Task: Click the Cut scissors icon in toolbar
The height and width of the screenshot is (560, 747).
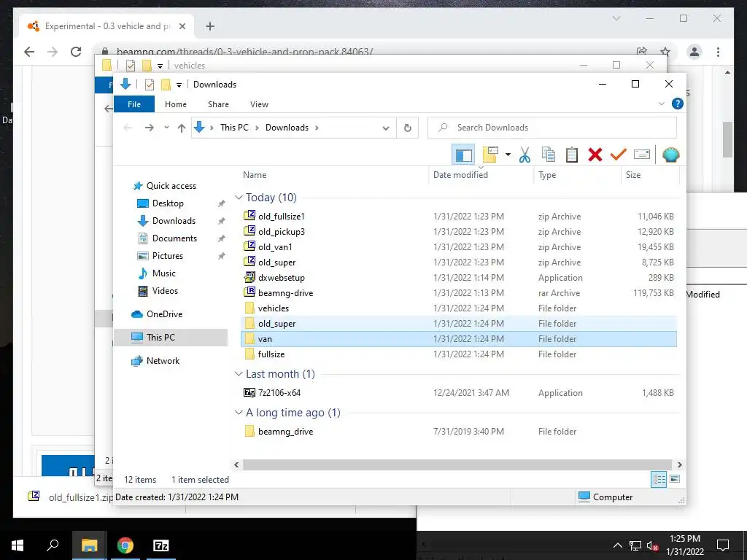Action: tap(525, 155)
